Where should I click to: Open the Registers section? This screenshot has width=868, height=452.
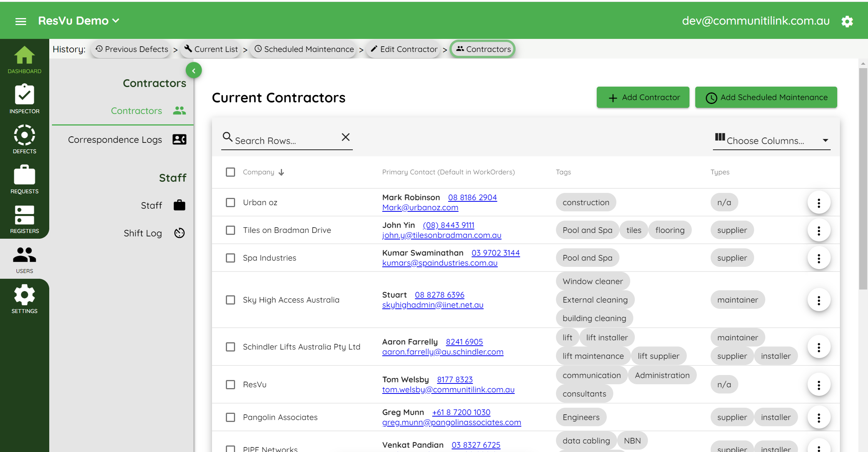click(25, 219)
